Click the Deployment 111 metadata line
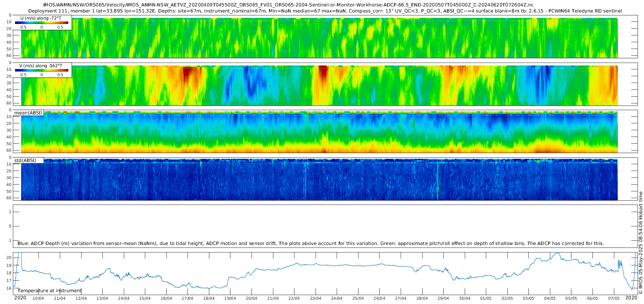The height and width of the screenshot is (304, 644). point(325,11)
